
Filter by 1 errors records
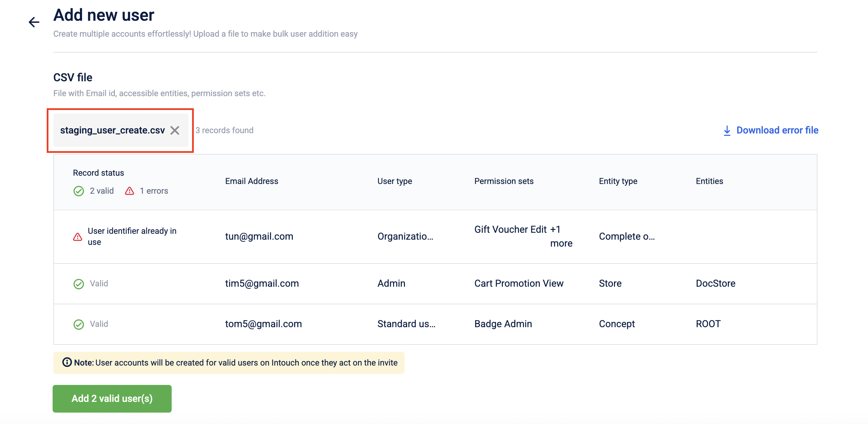click(x=154, y=191)
